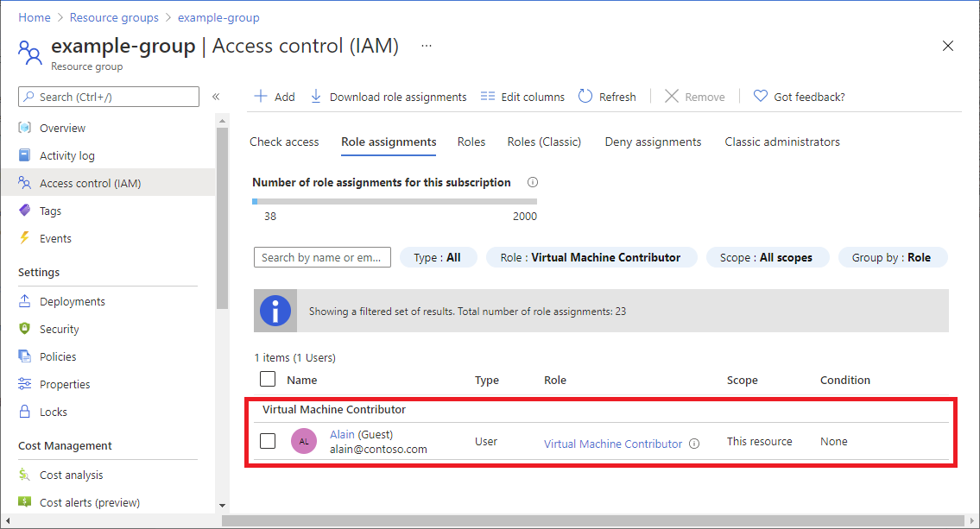980x529 pixels.
Task: Click the Add plus icon
Action: point(261,97)
